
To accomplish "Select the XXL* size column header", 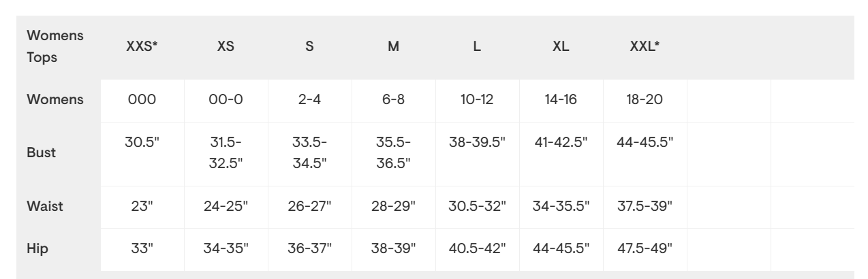I will (x=645, y=48).
